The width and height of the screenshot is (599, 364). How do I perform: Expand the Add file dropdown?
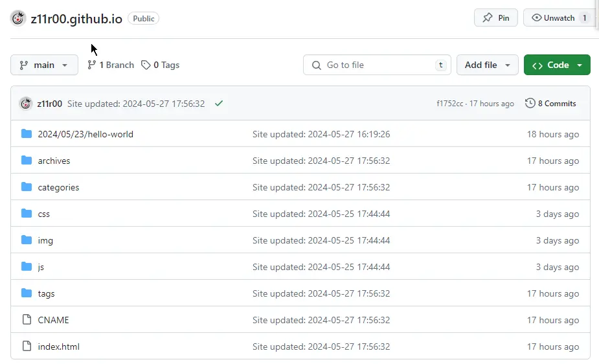[x=488, y=65]
